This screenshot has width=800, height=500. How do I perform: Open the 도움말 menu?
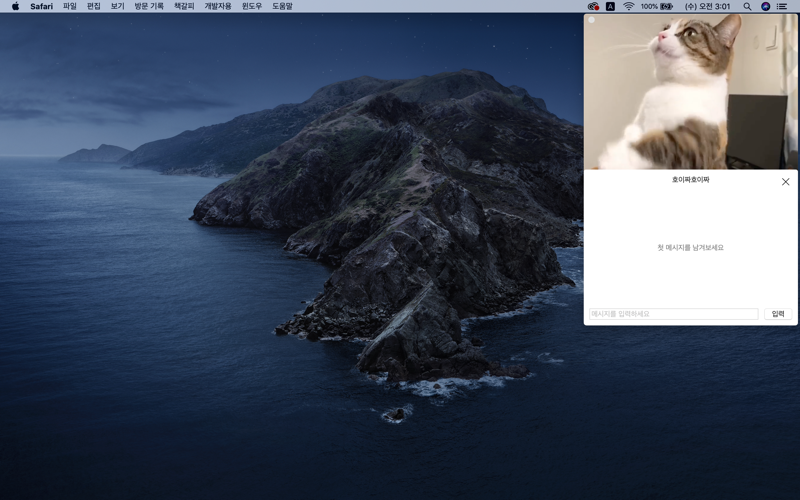tap(282, 6)
